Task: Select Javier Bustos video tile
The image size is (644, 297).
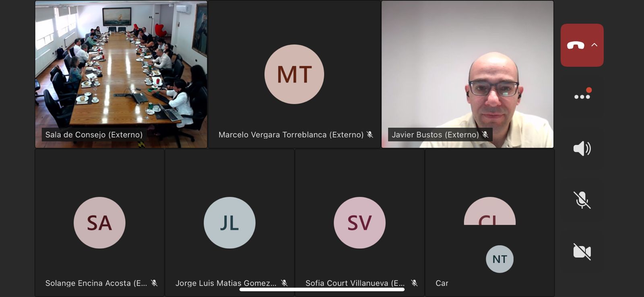Action: tap(467, 74)
